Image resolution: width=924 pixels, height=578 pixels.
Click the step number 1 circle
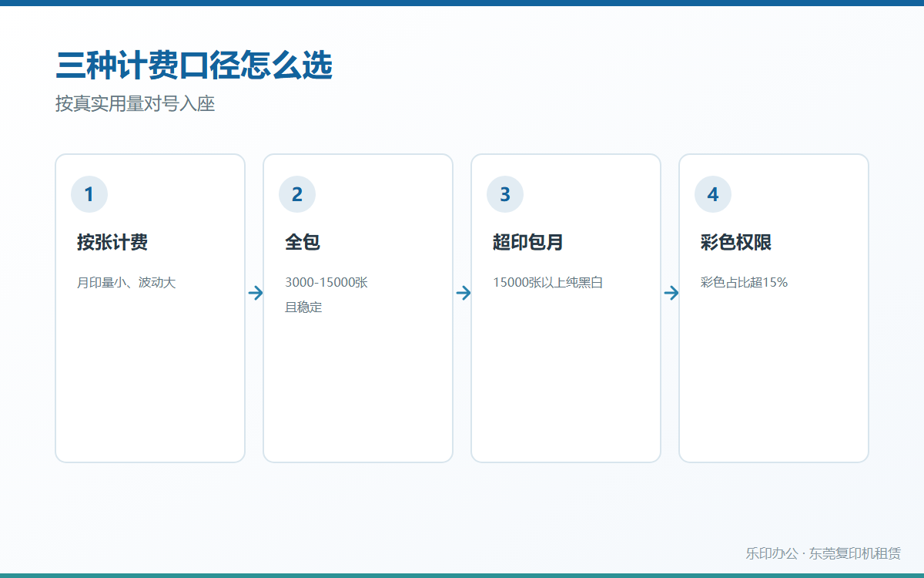click(89, 194)
